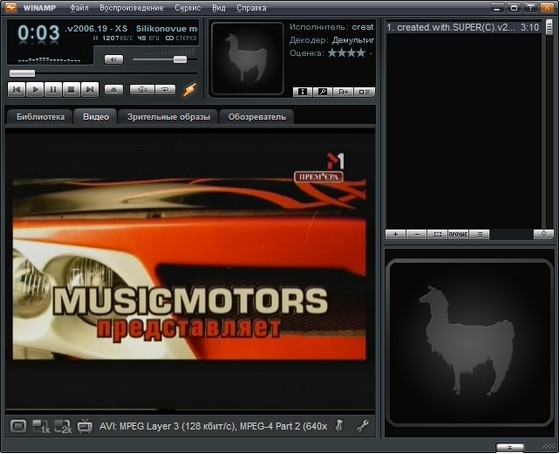The image size is (560, 454).
Task: Rate track with the fourth star
Action: click(x=362, y=53)
